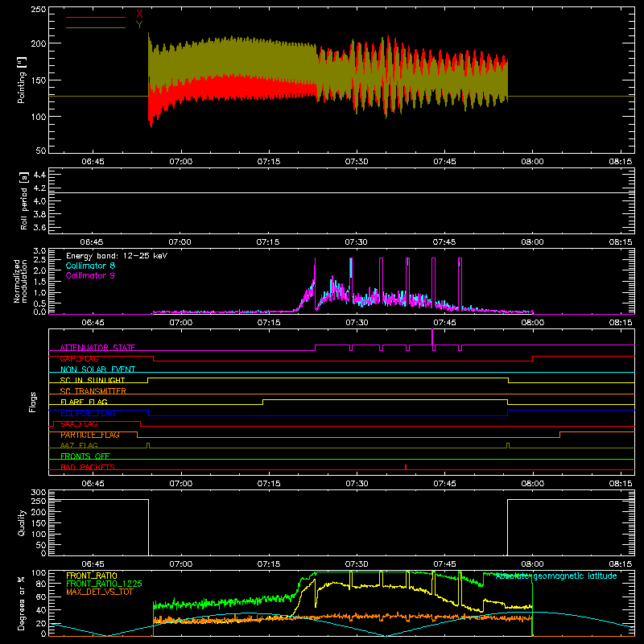This screenshot has width=644, height=644.
Task: Select the olive 'Y' legend label
Action: click(139, 25)
